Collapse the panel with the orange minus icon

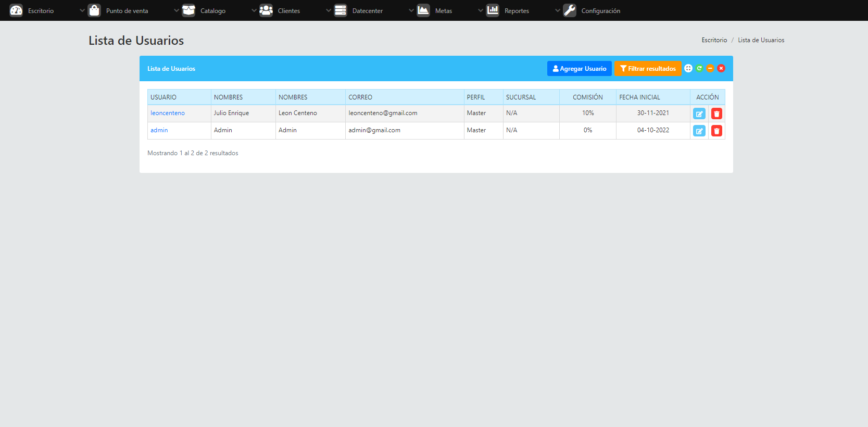[x=710, y=68]
